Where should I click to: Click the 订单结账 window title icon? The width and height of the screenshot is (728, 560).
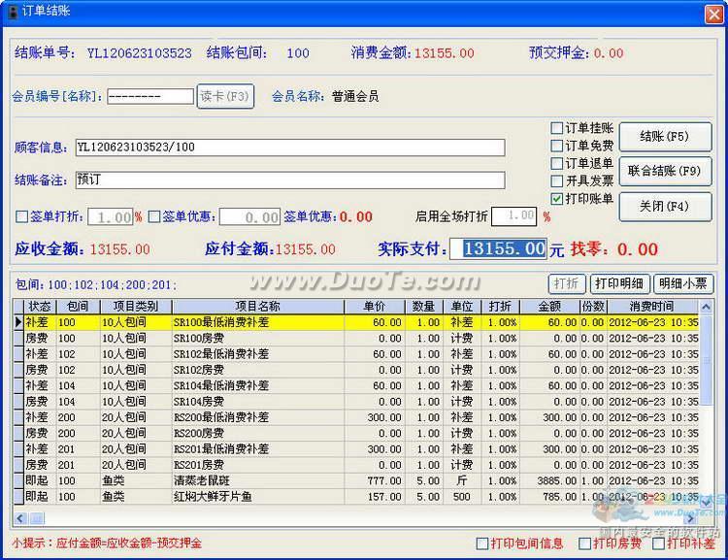point(14,12)
